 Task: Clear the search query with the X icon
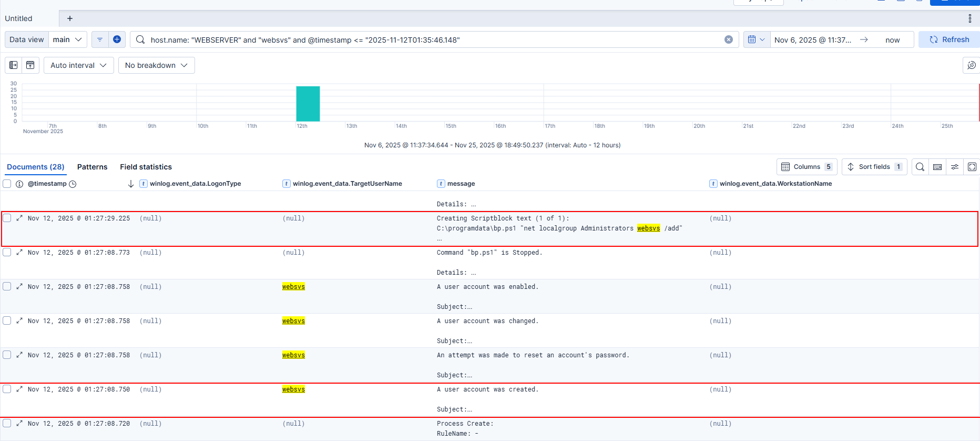point(728,39)
